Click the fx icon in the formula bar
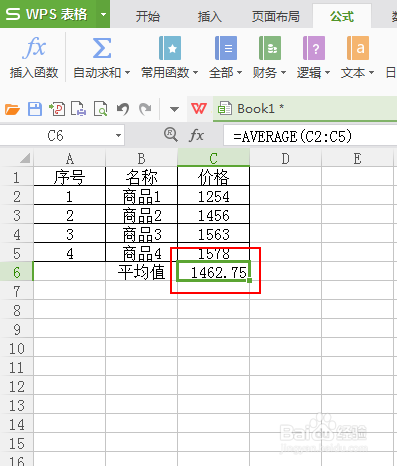Screen dimensions: 397x466 [196, 136]
